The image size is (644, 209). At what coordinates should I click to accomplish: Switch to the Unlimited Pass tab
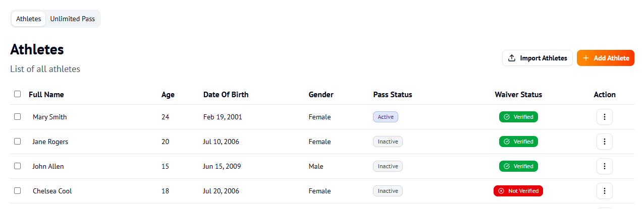72,19
